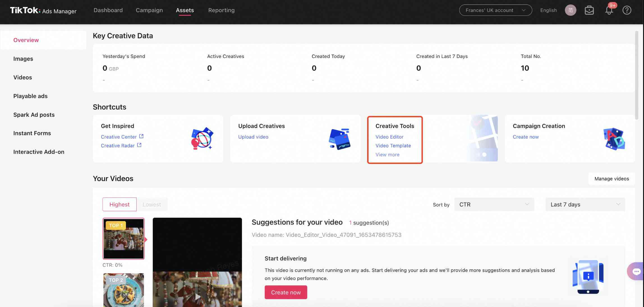Screen dimensions: 644x307
Task: Change the Last 7 days time range
Action: pos(585,204)
